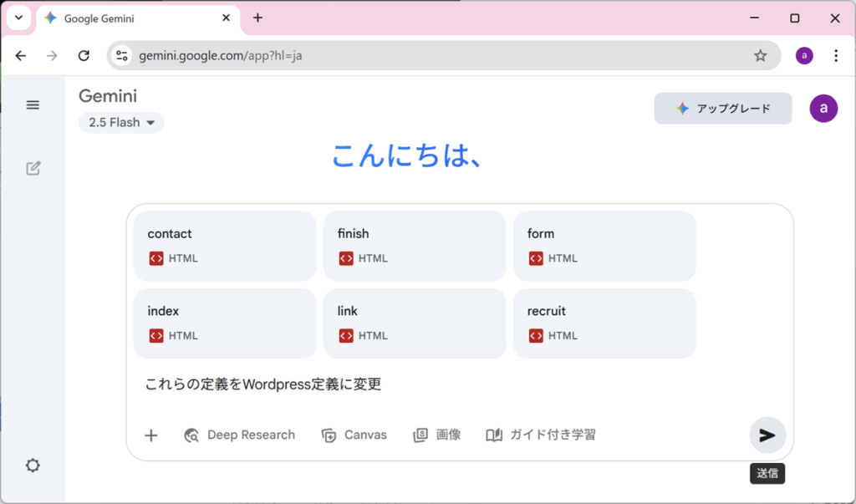Open the Gemini sidebar hamburger menu
Image resolution: width=856 pixels, height=504 pixels.
33,104
